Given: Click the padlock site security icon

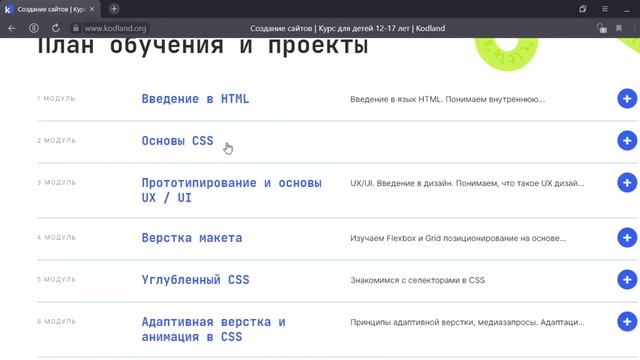Looking at the screenshot, I should pos(76,28).
